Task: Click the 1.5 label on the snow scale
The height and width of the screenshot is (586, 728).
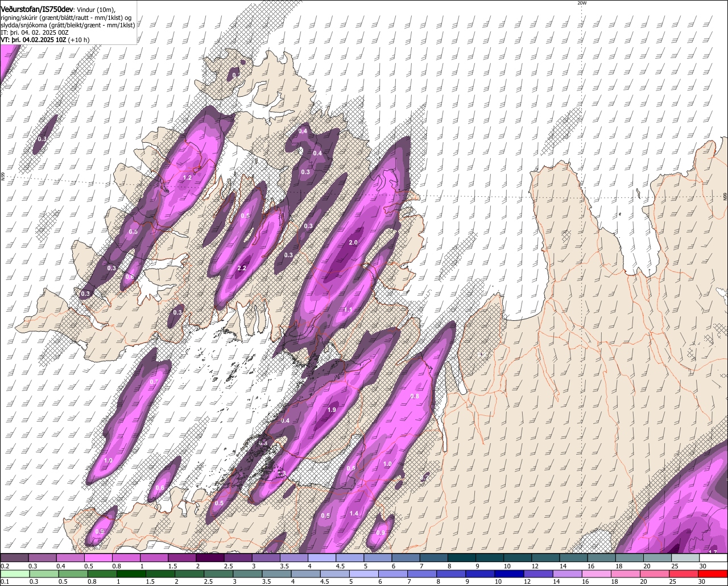Action: [172, 566]
